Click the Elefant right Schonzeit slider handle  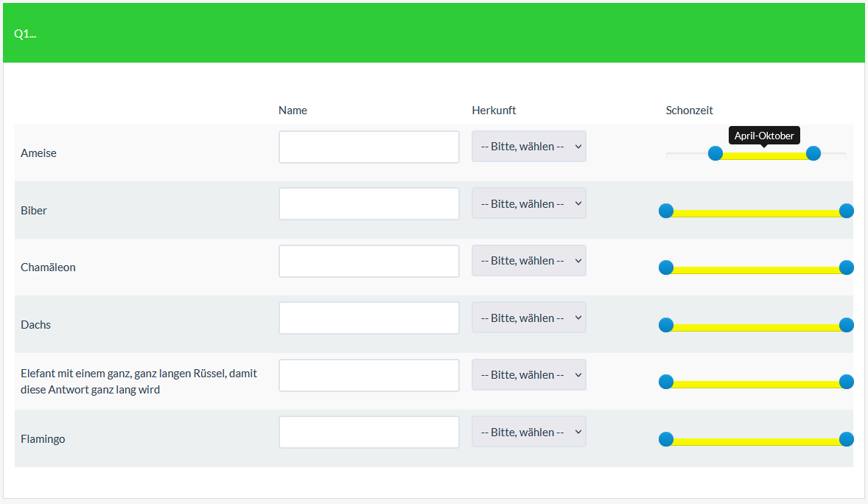click(847, 382)
